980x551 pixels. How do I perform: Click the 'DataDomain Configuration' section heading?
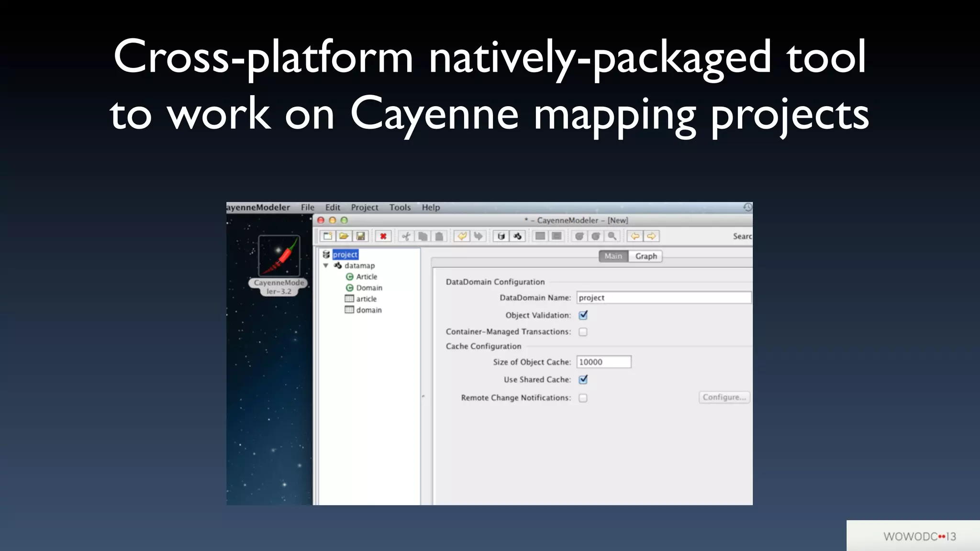[x=495, y=282]
